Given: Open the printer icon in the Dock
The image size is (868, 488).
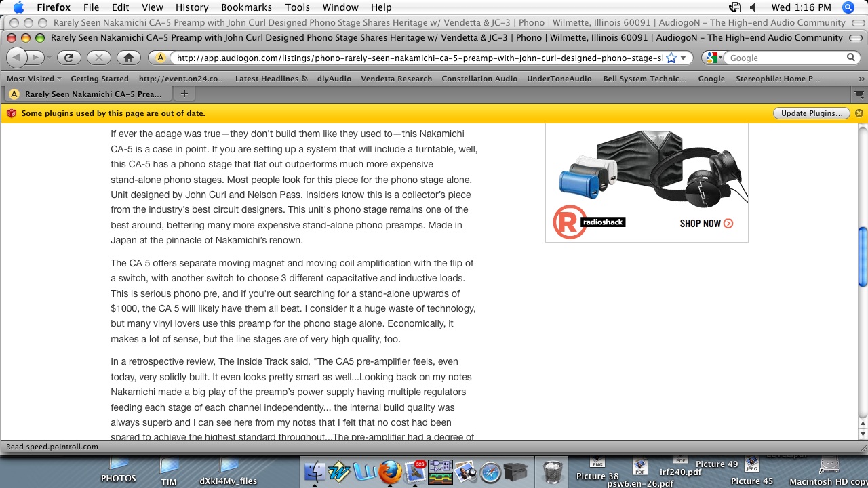Looking at the screenshot, I should pyautogui.click(x=516, y=472).
